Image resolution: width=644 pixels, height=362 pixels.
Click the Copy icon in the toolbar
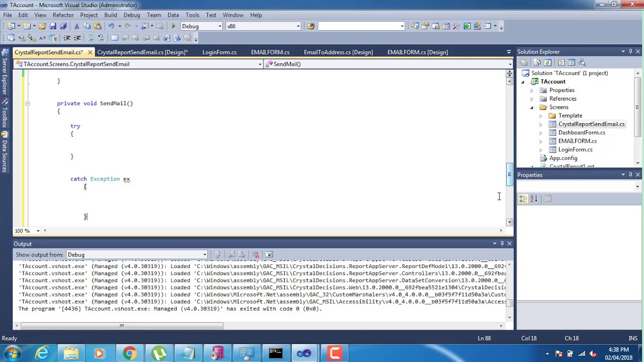point(87,26)
